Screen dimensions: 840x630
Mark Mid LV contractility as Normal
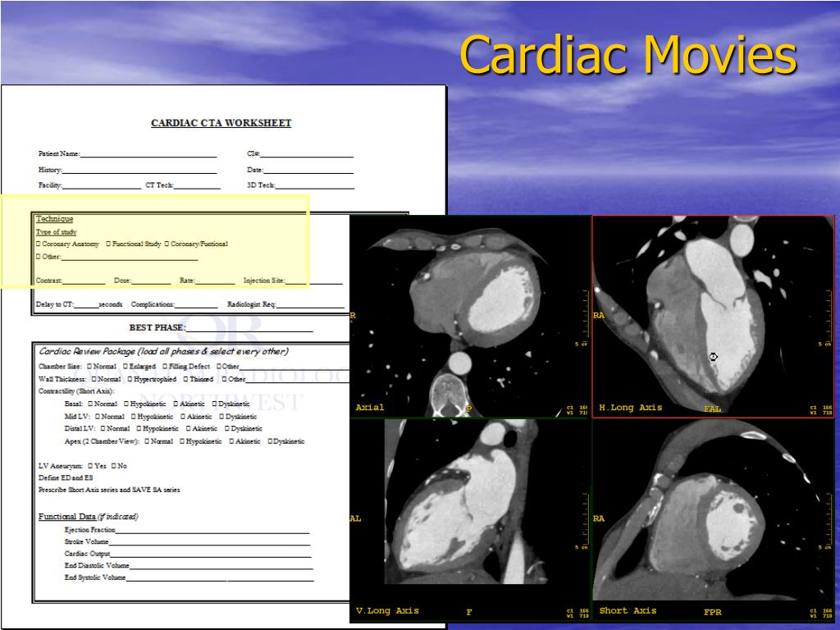point(98,416)
